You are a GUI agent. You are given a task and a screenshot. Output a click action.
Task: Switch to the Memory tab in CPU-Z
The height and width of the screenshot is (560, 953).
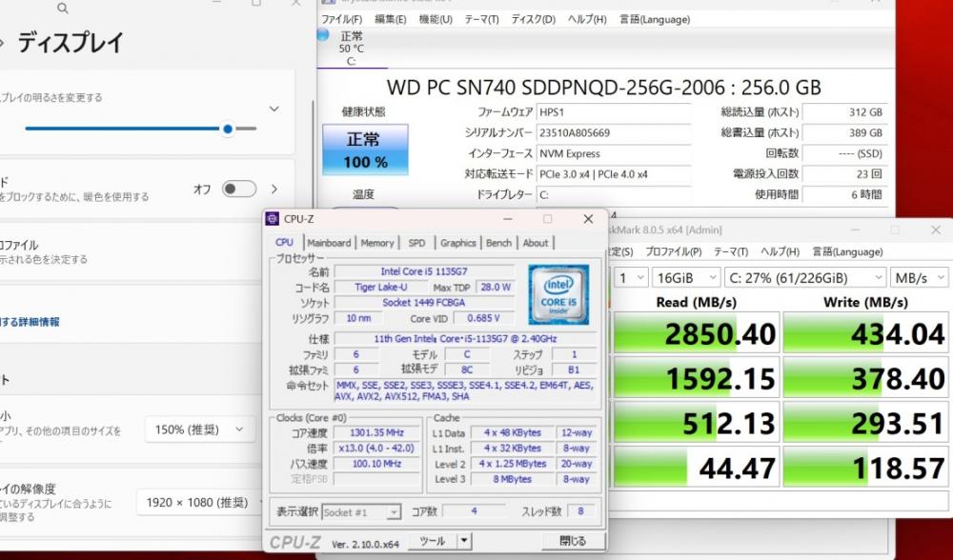point(377,243)
